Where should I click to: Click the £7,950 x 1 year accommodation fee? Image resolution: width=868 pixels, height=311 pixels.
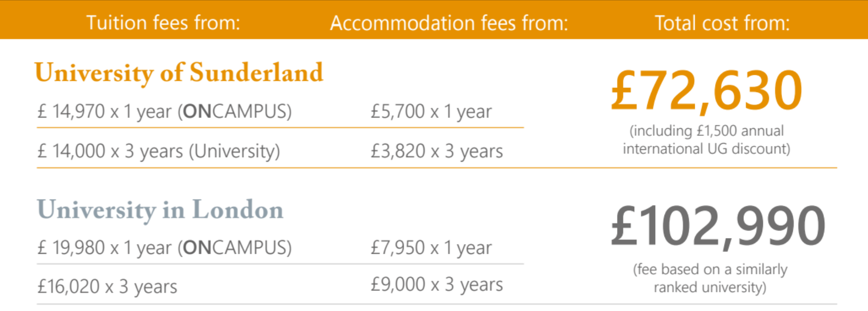(x=431, y=248)
